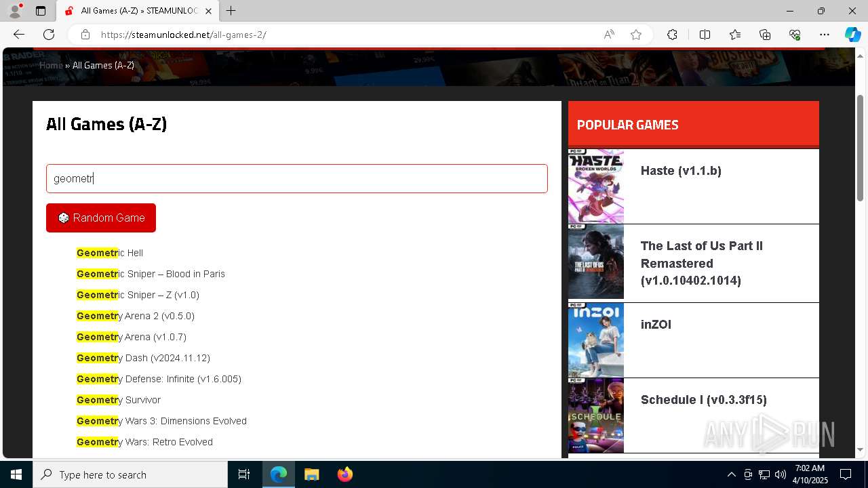
Task: Open Firefox from the taskbar
Action: pyautogui.click(x=344, y=474)
